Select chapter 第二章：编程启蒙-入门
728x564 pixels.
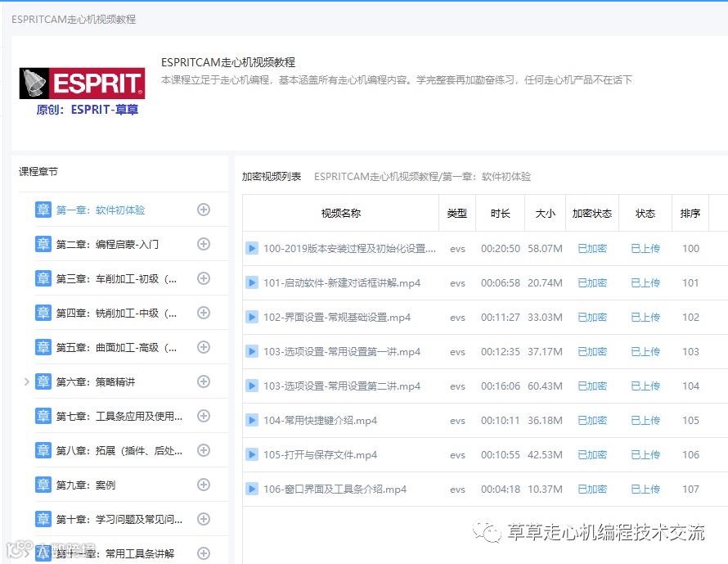click(107, 245)
